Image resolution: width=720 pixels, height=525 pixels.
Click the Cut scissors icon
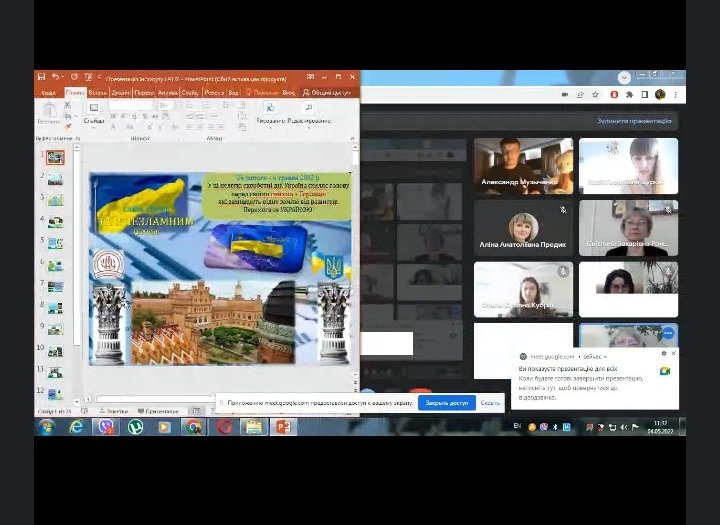tap(68, 106)
